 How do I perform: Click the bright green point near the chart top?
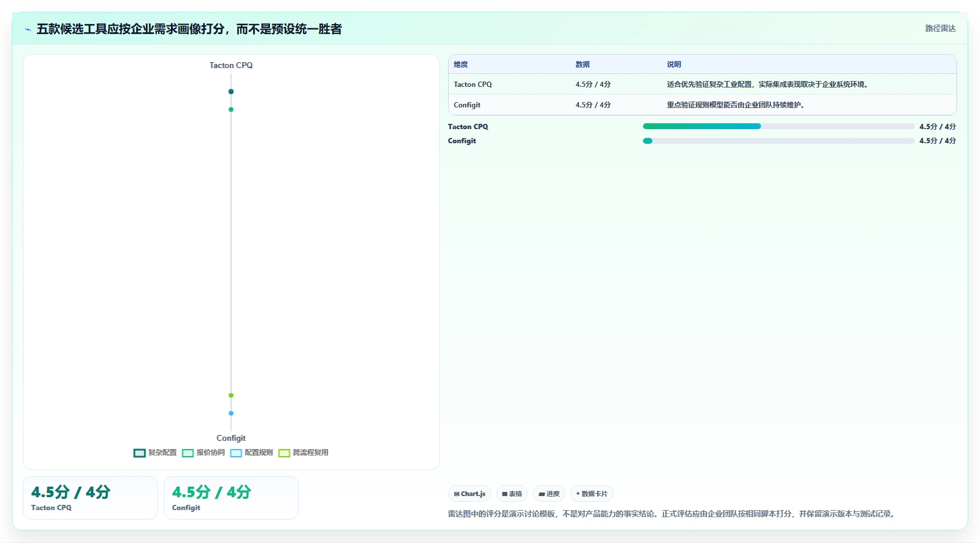(x=231, y=109)
